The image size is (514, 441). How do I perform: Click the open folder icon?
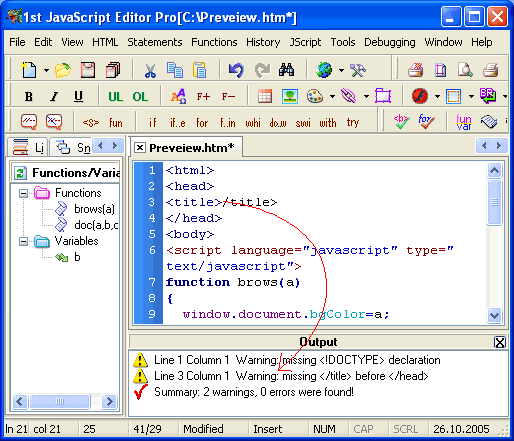click(x=63, y=70)
